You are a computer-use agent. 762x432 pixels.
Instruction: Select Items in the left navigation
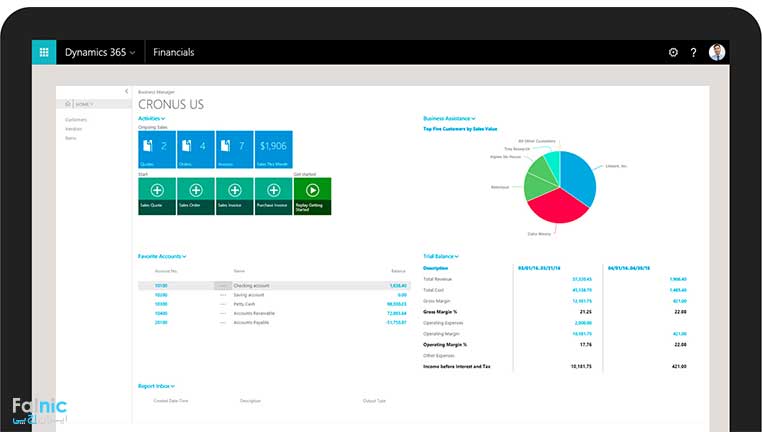click(70, 138)
